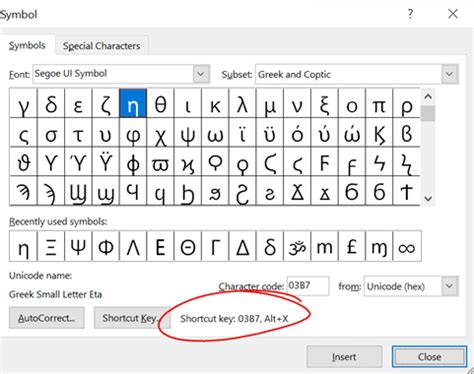
Task: Select recently used pound £ symbol
Action: (x=352, y=246)
